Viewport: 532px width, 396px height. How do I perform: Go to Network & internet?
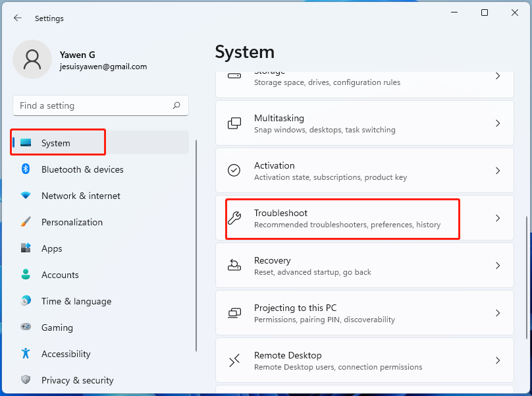(101, 196)
